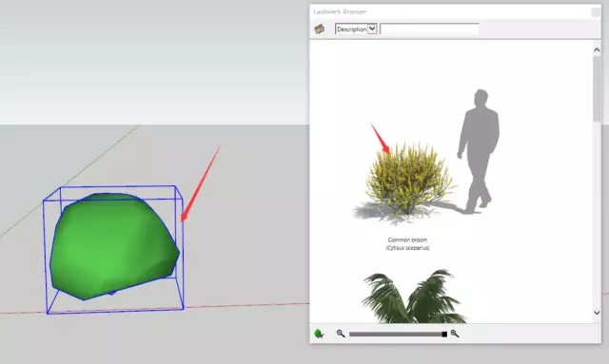Screen dimensions: 609x364
Task: Click the scrollbar up arrow in browser
Action: coord(597,50)
